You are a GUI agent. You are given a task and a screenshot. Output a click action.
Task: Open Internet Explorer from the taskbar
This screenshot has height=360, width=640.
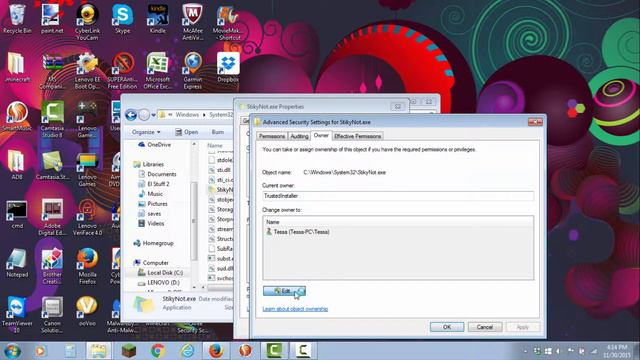coord(187,351)
